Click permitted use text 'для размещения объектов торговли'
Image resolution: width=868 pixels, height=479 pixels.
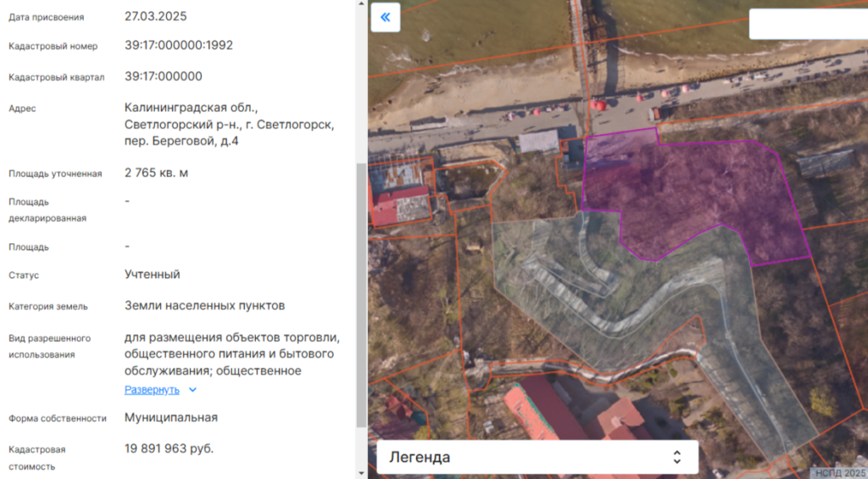(232, 337)
